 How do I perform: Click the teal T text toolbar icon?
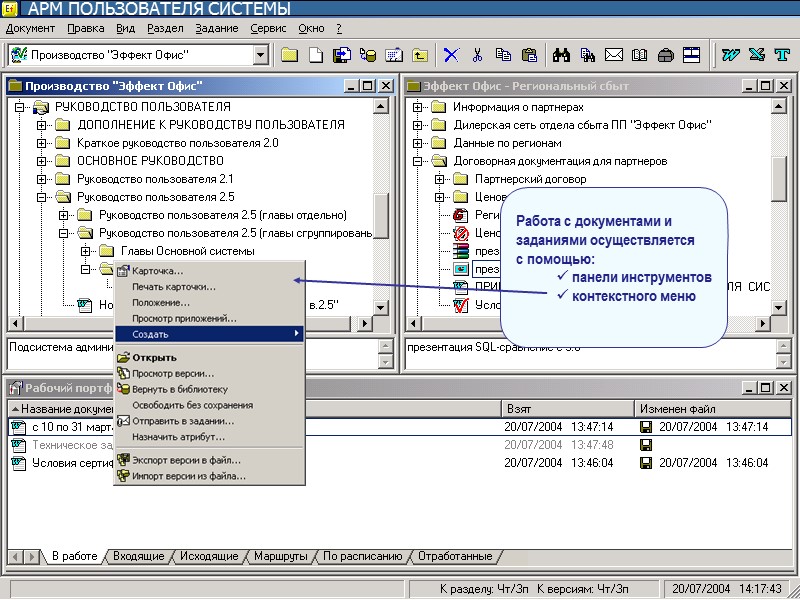tap(782, 55)
